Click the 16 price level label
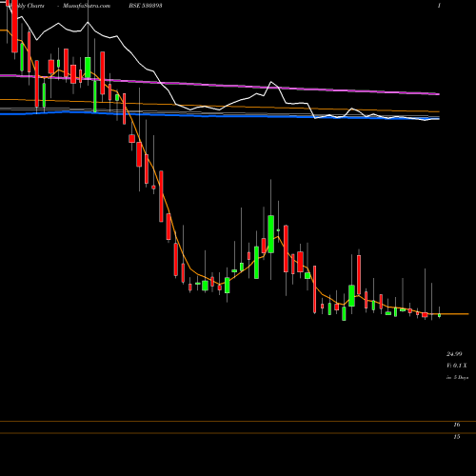The width and height of the screenshot is (476, 476). coord(457,425)
